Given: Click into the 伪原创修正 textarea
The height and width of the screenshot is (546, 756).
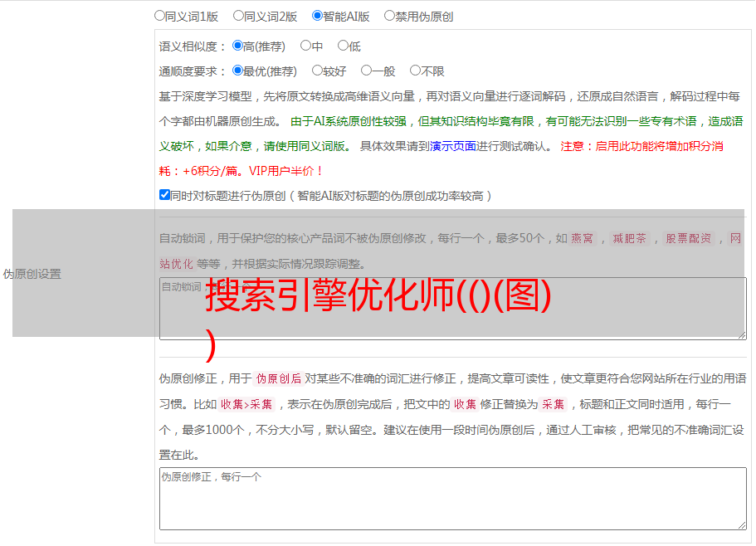Looking at the screenshot, I should pyautogui.click(x=453, y=499).
